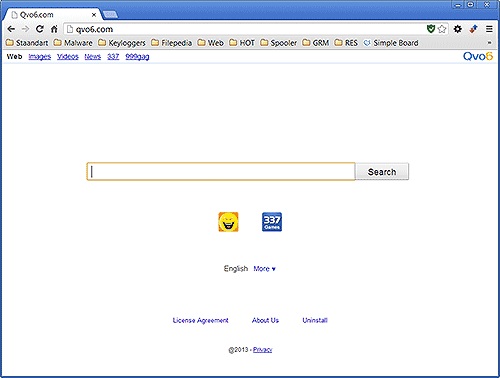Open the Chrome hamburger menu
Image resolution: width=500 pixels, height=378 pixels.
click(489, 29)
